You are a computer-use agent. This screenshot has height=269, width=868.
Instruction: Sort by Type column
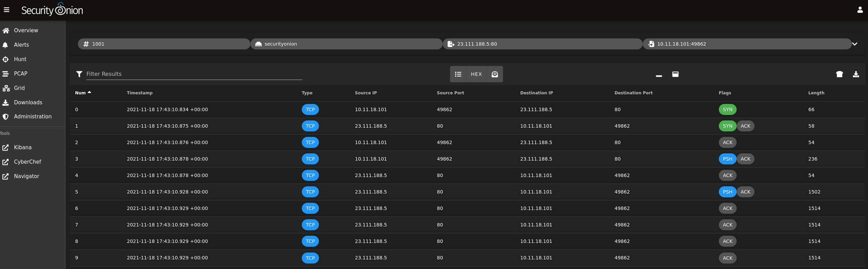coord(307,93)
